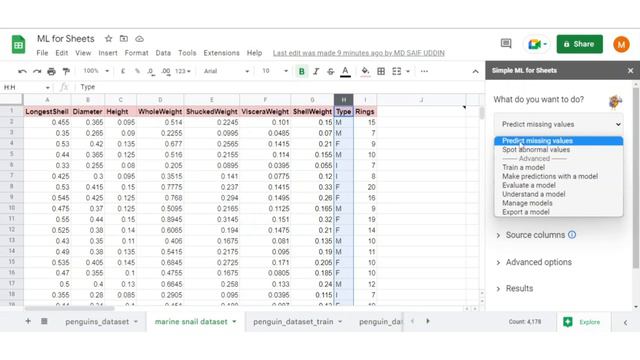This screenshot has width=640, height=360.
Task: Hide the menus with the up chevron
Action: 476,71
